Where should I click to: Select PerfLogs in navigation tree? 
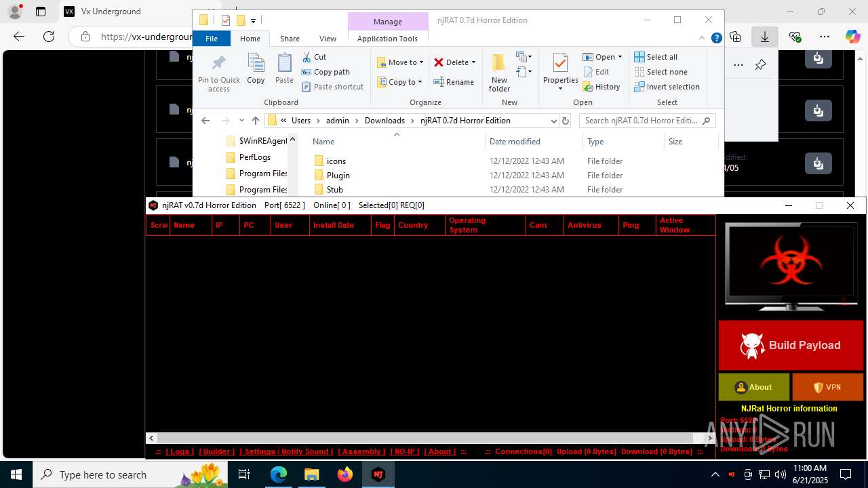(x=255, y=157)
